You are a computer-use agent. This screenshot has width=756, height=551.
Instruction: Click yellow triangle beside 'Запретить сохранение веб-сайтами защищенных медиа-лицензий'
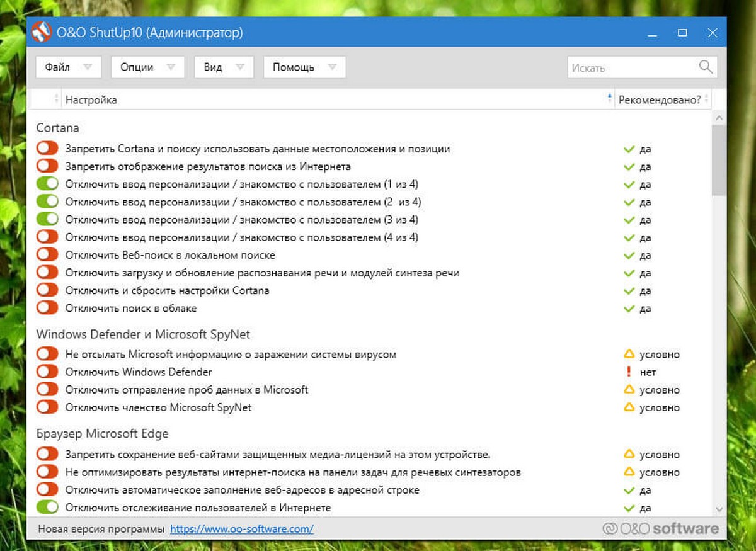(x=628, y=454)
